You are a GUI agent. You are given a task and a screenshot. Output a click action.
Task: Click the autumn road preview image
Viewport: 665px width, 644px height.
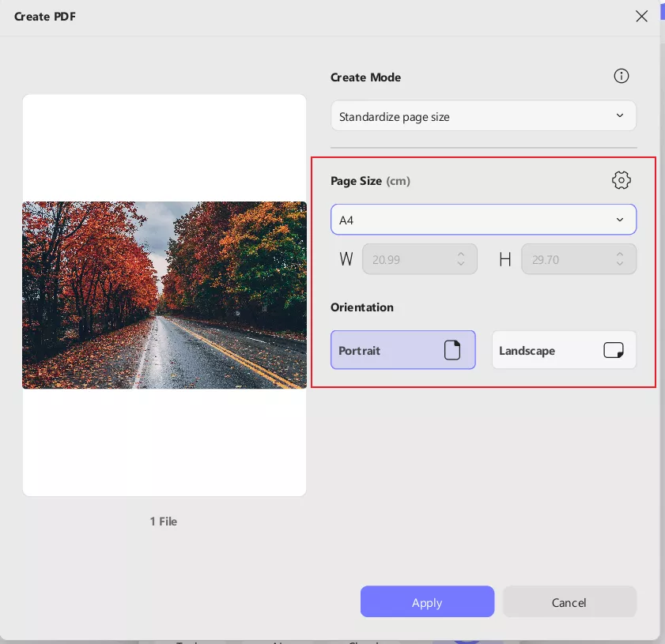[x=164, y=295]
